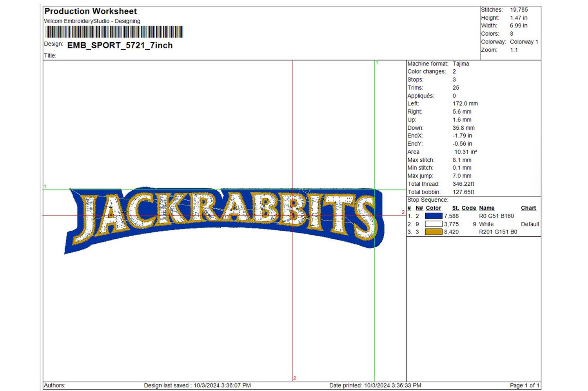Click the chart value Default
Screen dimensions: 588x391
click(530, 224)
